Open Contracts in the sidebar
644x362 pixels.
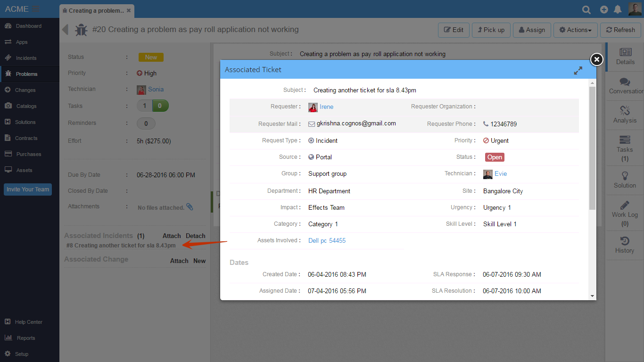click(x=29, y=138)
